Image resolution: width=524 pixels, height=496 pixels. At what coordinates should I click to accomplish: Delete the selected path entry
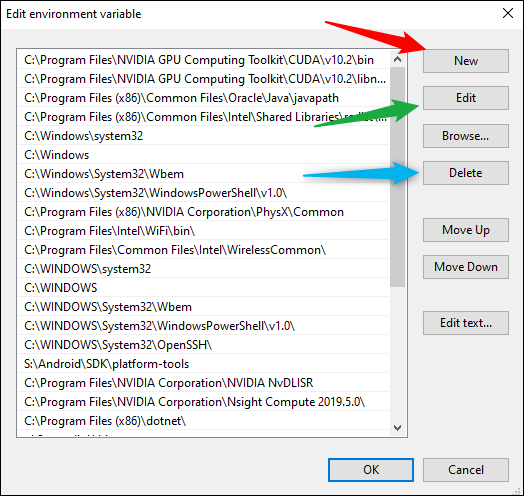click(466, 173)
